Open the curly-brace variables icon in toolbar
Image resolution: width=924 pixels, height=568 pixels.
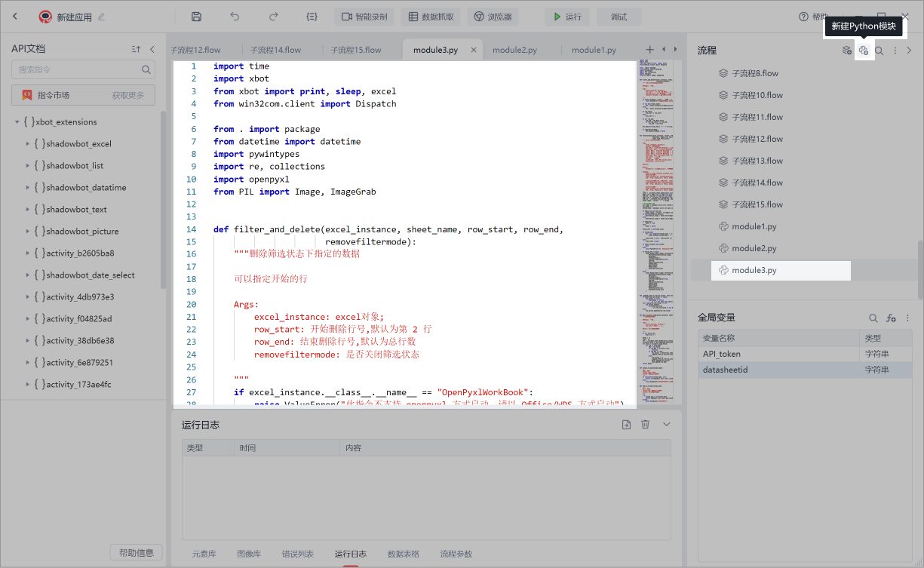[312, 17]
